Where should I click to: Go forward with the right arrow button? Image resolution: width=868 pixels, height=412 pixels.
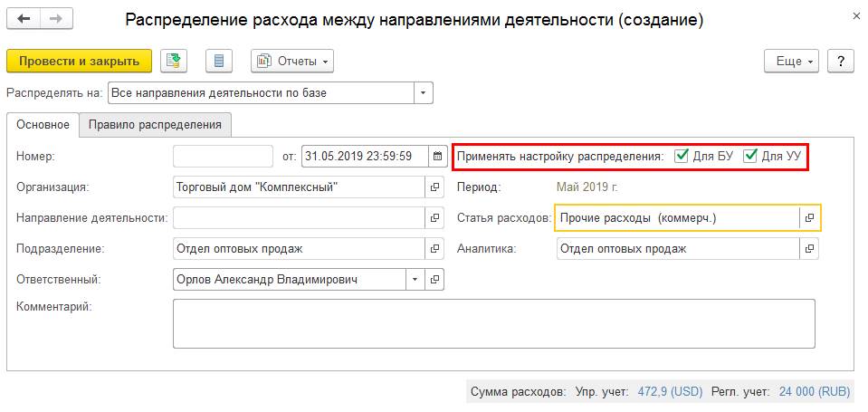click(56, 19)
